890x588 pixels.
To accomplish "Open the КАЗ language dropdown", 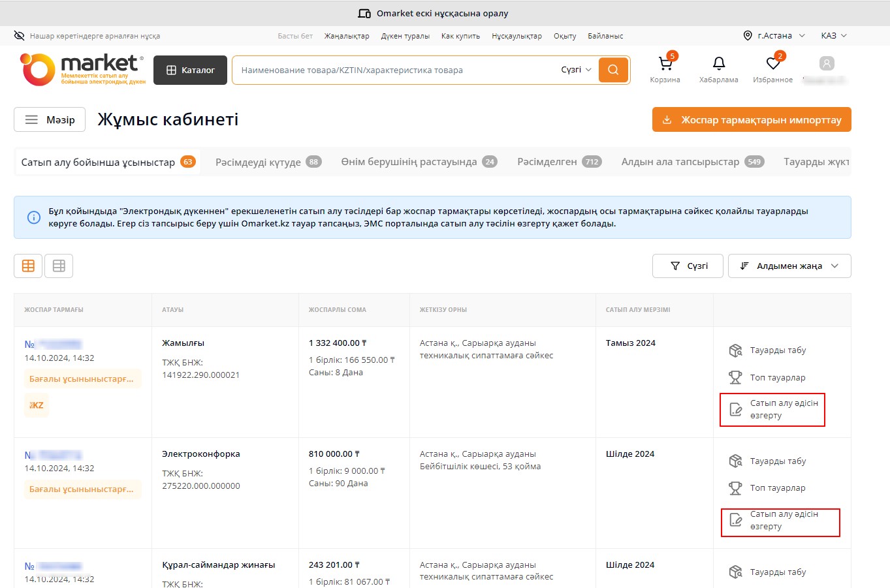I will pos(833,36).
